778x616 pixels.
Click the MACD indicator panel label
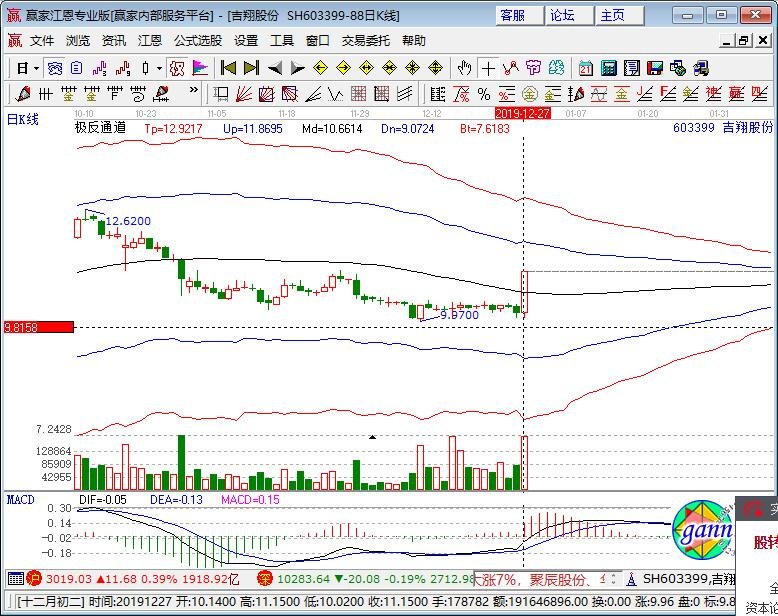20,499
